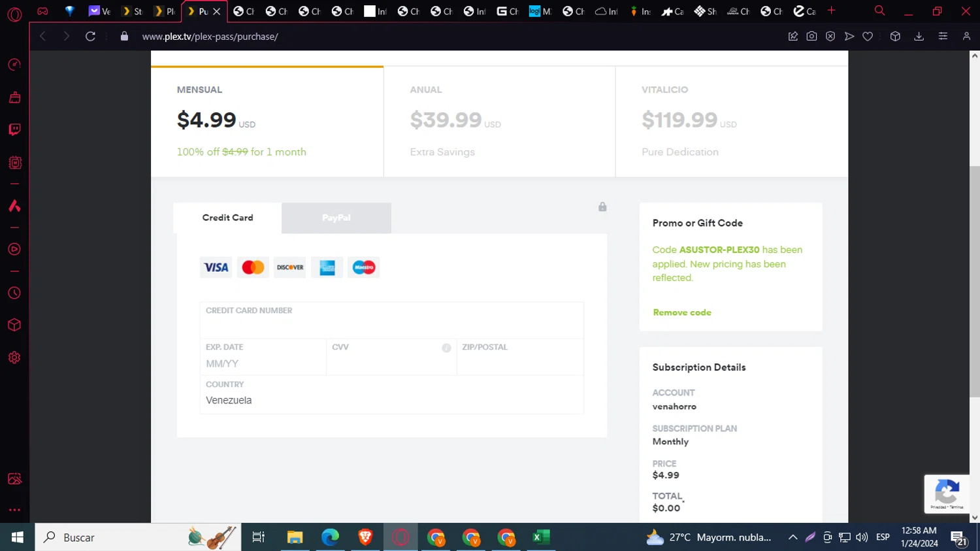Viewport: 980px width, 551px height.
Task: Open the downloads icon in toolbar
Action: coord(919,37)
